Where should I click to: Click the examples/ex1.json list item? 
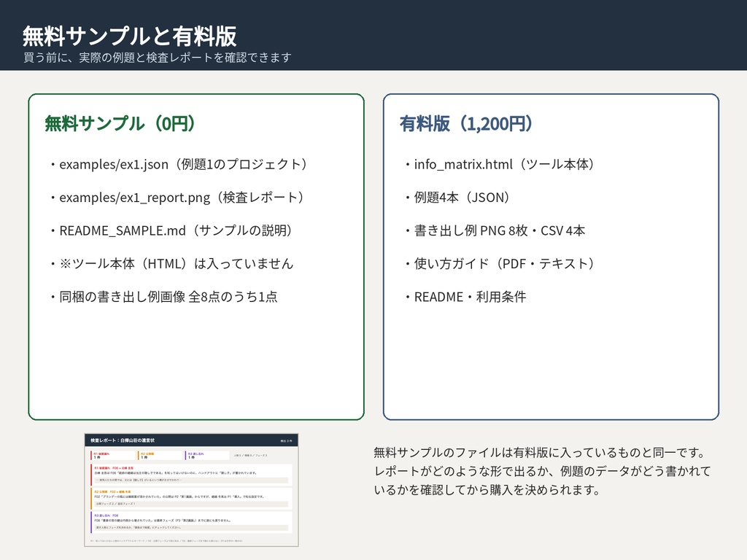coord(179,164)
